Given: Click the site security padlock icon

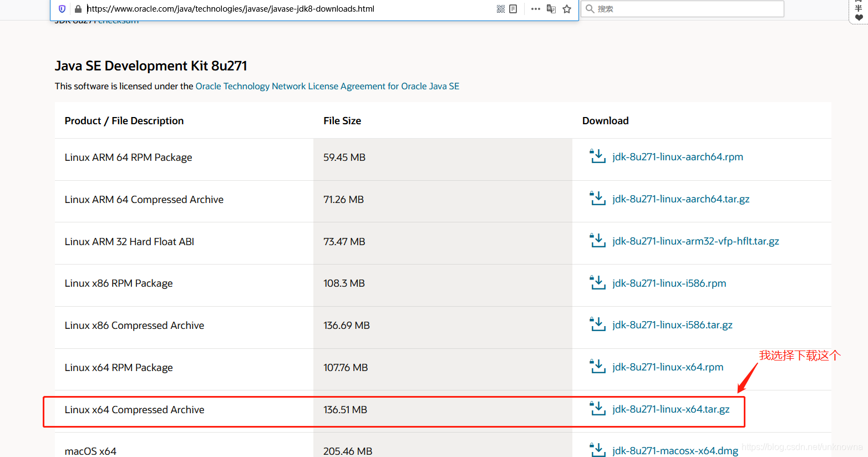Looking at the screenshot, I should [x=78, y=9].
